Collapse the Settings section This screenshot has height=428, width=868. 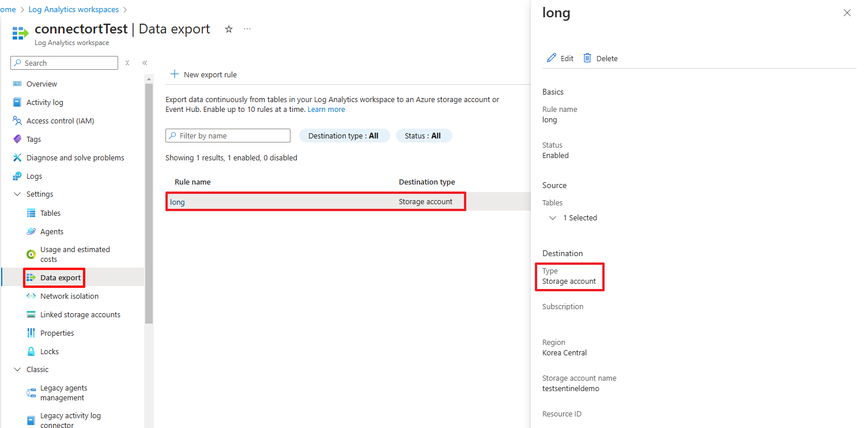[x=17, y=194]
